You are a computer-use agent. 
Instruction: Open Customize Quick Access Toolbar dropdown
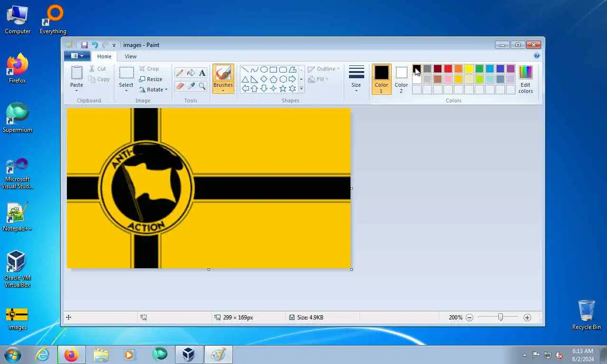tap(114, 45)
